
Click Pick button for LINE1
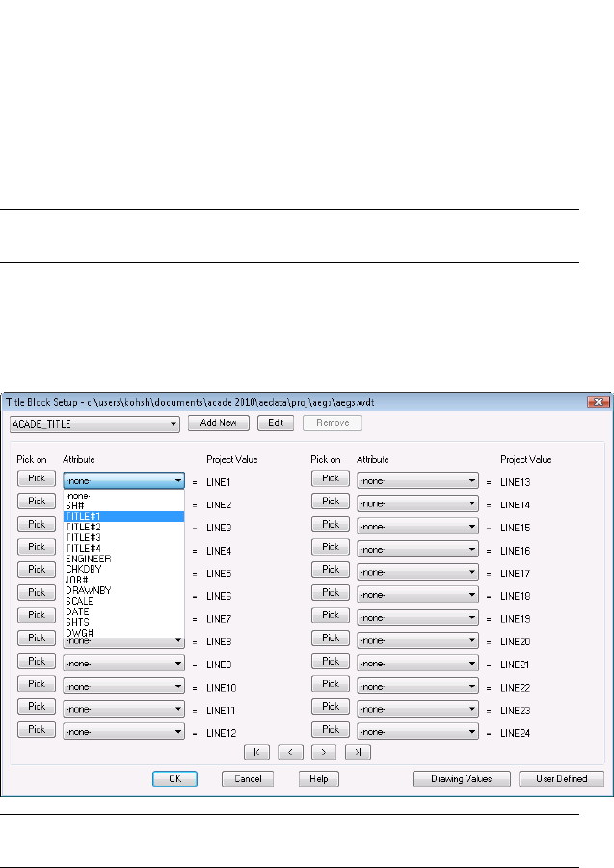click(37, 478)
